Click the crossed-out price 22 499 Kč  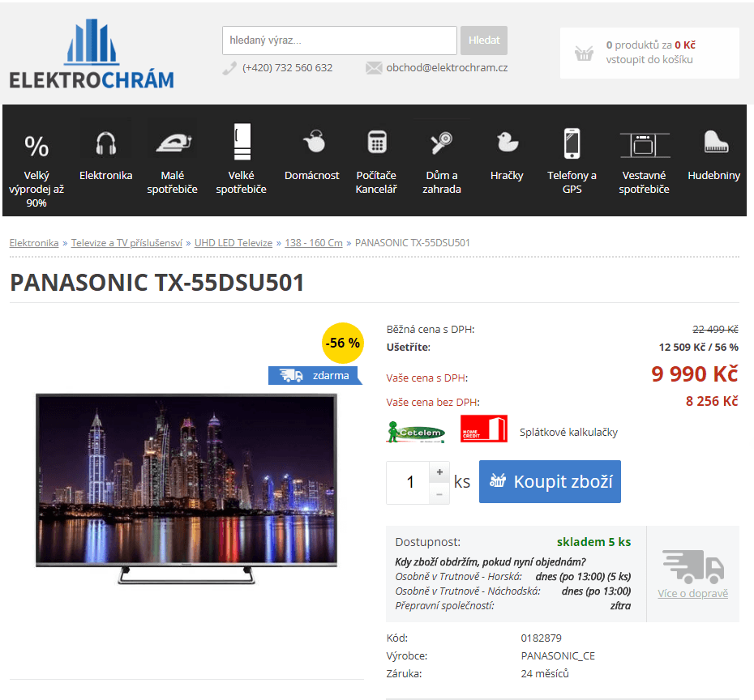pyautogui.click(x=715, y=329)
